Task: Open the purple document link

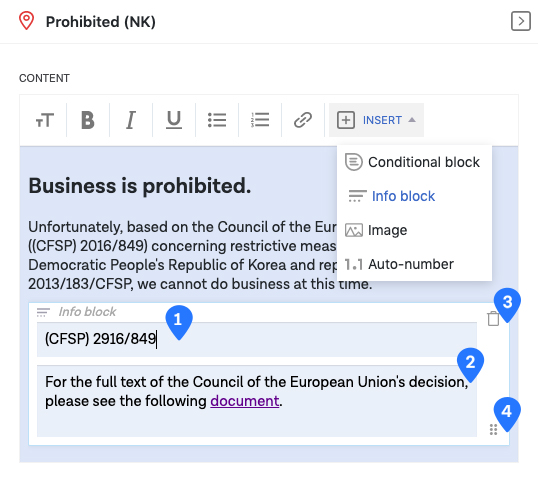Action: (245, 401)
